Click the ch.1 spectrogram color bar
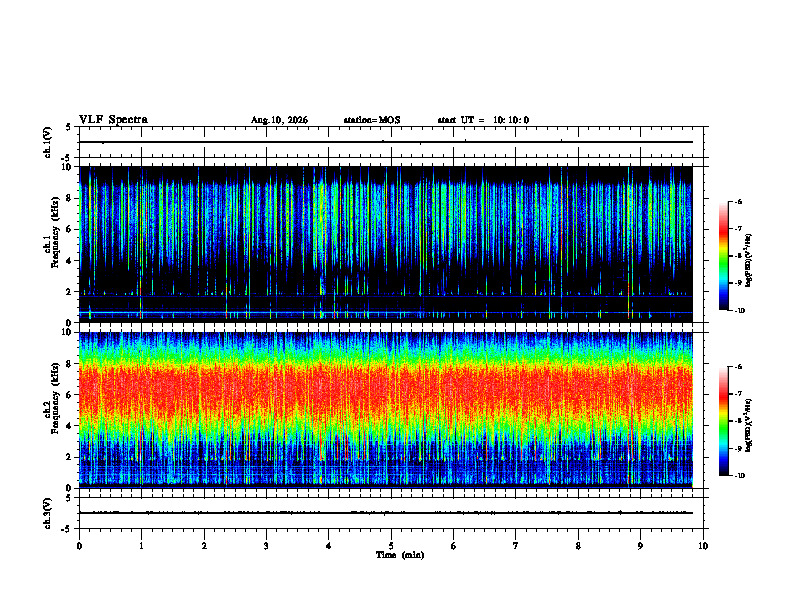Screen dimensions: 792x612 pos(724,256)
